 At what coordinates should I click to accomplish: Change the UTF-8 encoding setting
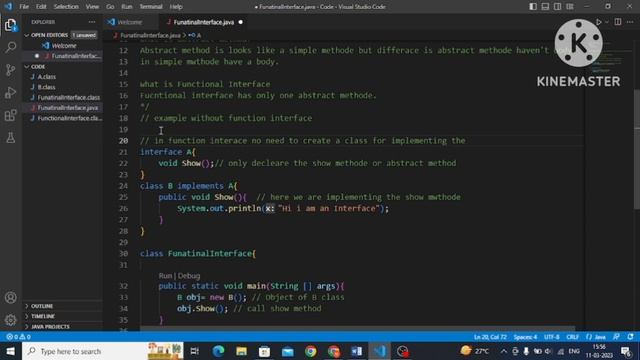[x=551, y=337]
